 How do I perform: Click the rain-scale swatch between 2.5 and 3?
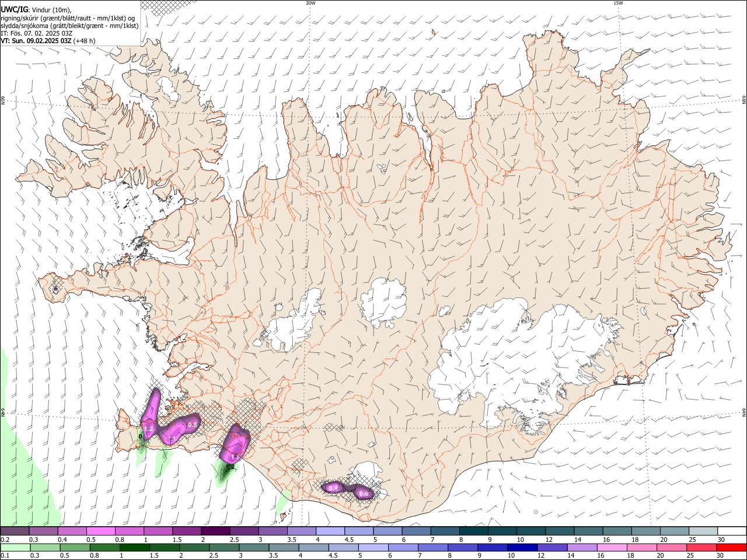(x=224, y=548)
